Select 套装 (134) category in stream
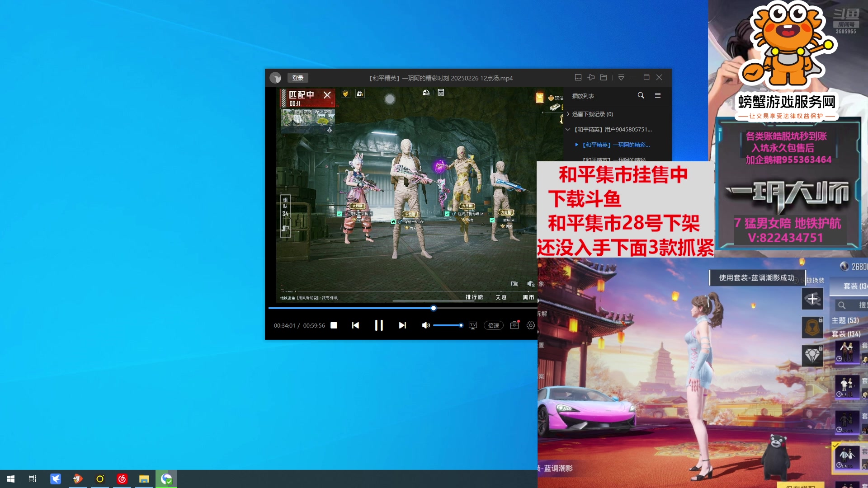The height and width of the screenshot is (488, 868). (x=846, y=334)
